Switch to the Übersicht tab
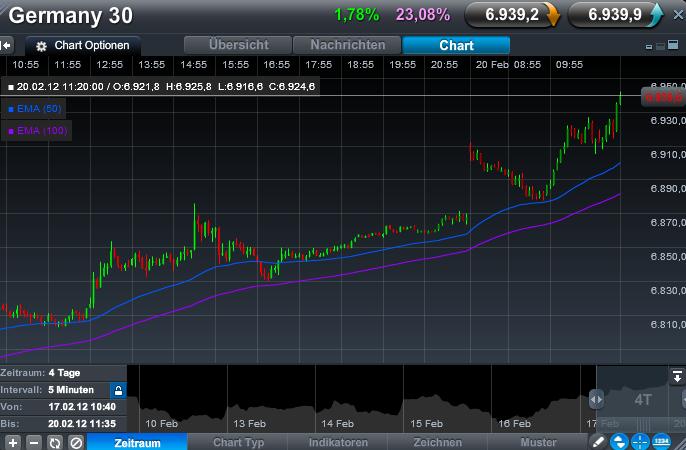Viewport: 686px width, 450px height. coord(238,45)
